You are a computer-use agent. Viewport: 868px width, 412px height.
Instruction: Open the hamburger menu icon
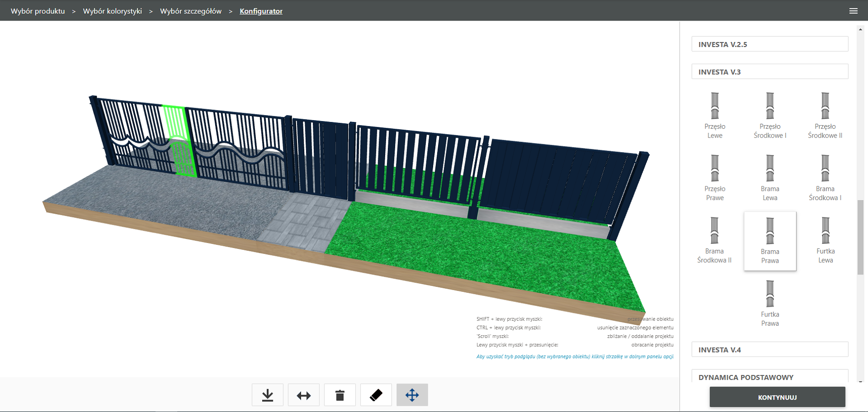pyautogui.click(x=853, y=11)
